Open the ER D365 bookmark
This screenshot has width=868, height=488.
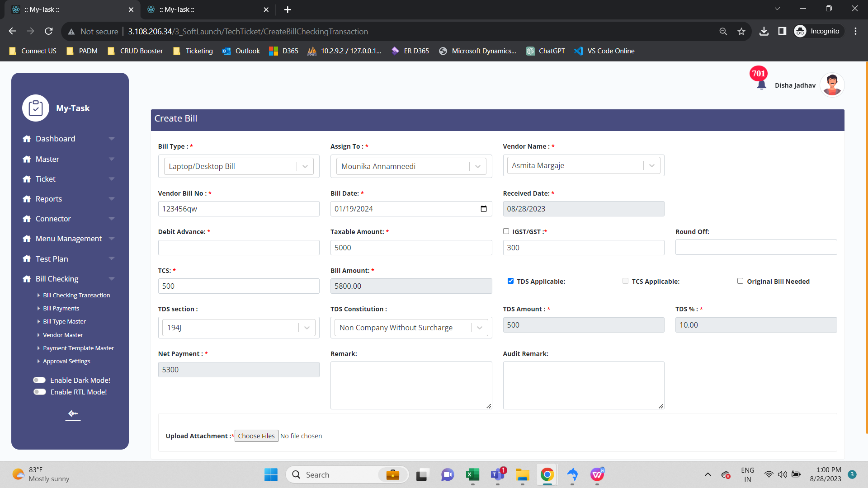click(410, 51)
